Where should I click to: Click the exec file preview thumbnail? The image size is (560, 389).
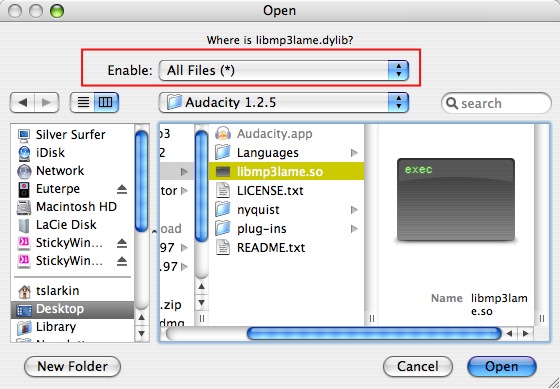click(456, 199)
